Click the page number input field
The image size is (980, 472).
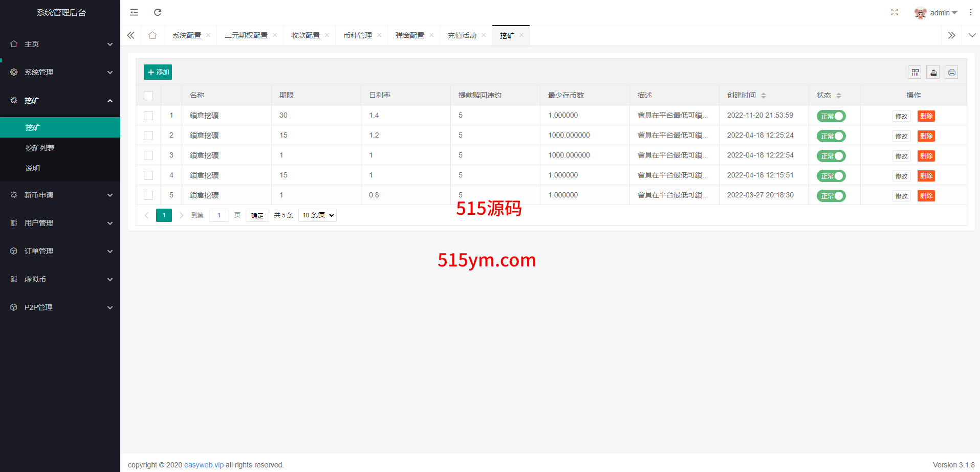click(x=219, y=215)
